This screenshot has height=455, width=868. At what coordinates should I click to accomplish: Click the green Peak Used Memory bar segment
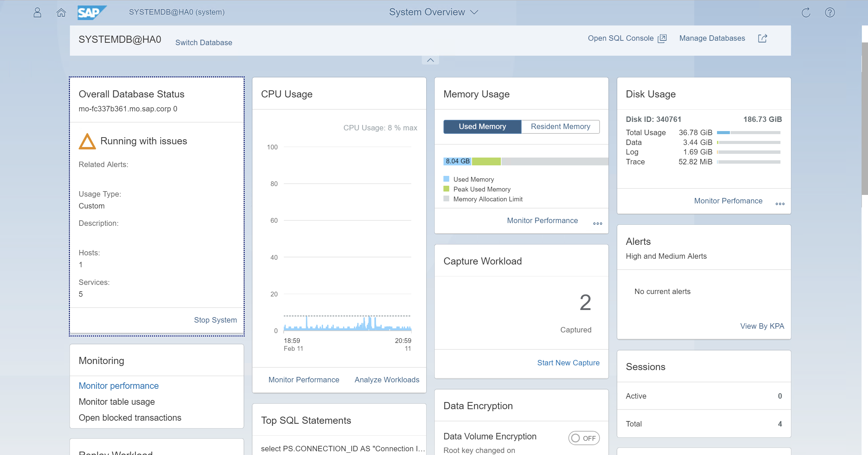coord(486,161)
